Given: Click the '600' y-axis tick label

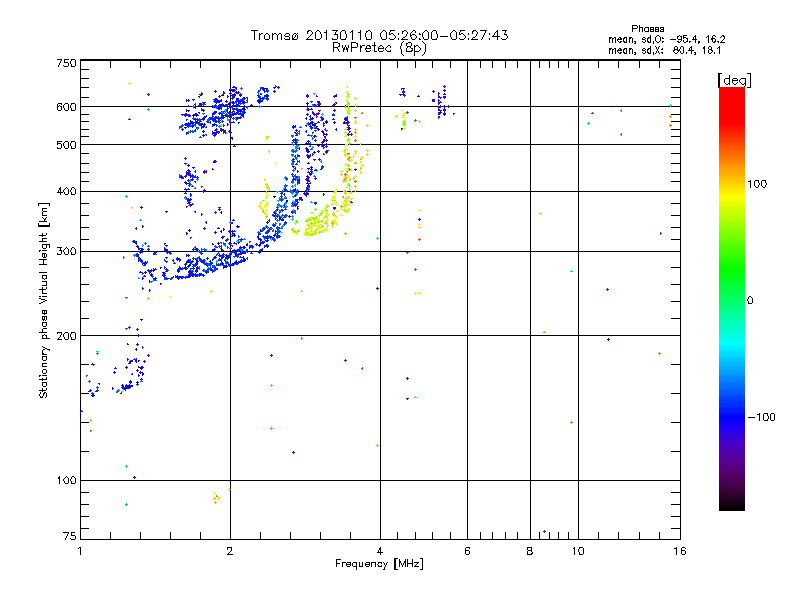Looking at the screenshot, I should [x=66, y=107].
